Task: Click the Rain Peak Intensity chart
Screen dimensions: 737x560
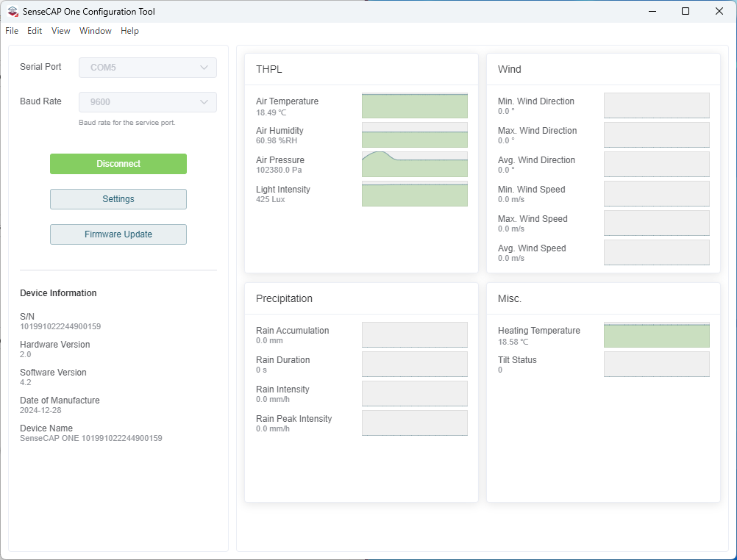Action: (415, 423)
